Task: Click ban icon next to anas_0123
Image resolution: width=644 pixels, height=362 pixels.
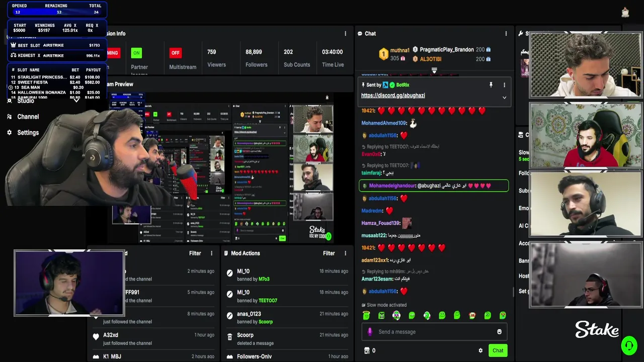Action: pyautogui.click(x=230, y=316)
